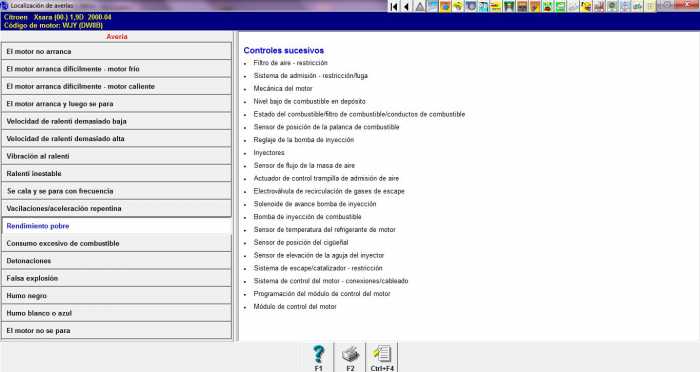Open 'Ralentí inestable' fault
The image size is (700, 372).
coord(117,174)
